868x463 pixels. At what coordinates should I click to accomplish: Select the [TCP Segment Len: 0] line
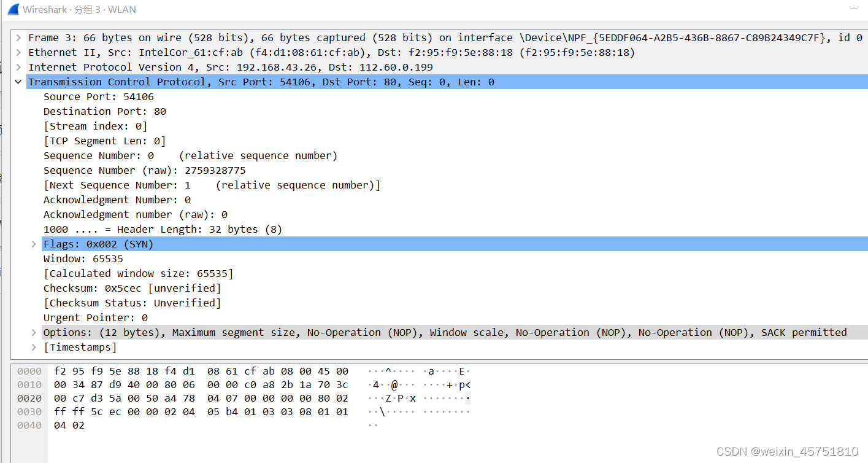click(105, 141)
